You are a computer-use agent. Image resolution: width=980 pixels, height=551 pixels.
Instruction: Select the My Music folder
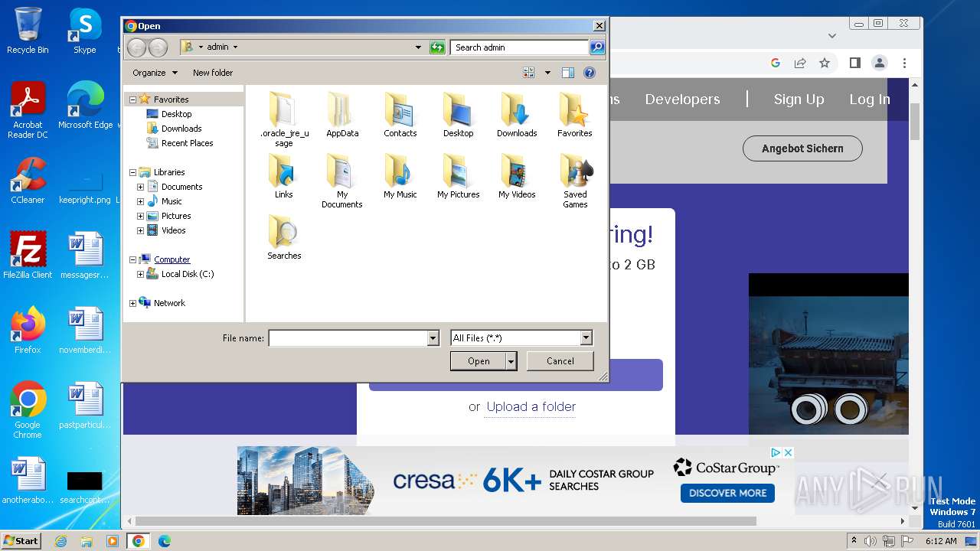pyautogui.click(x=400, y=176)
